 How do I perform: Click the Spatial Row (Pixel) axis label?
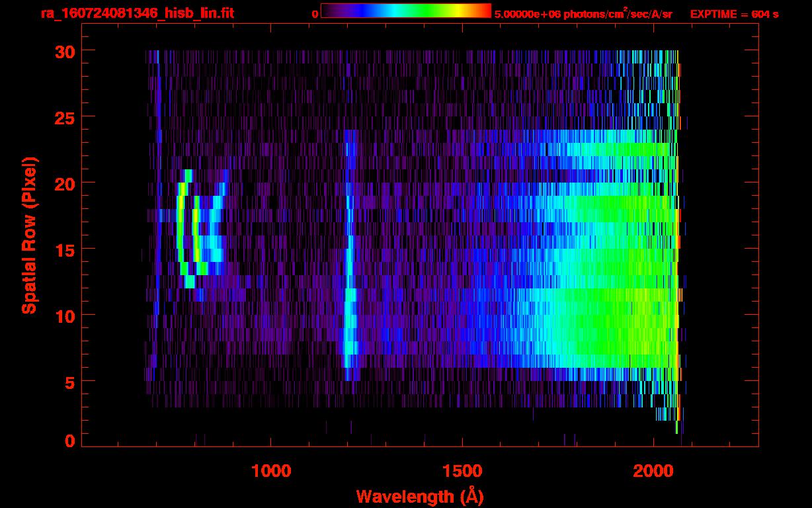click(28, 235)
